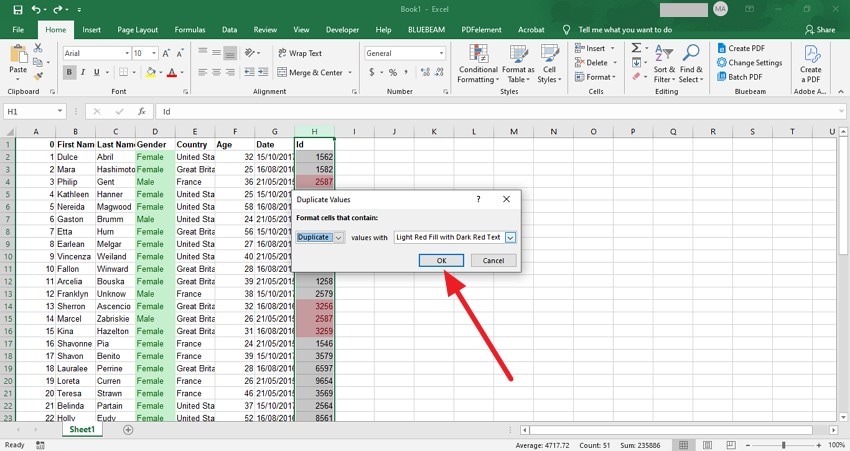850x451 pixels.
Task: Toggle Underline formatting
Action: click(x=96, y=72)
